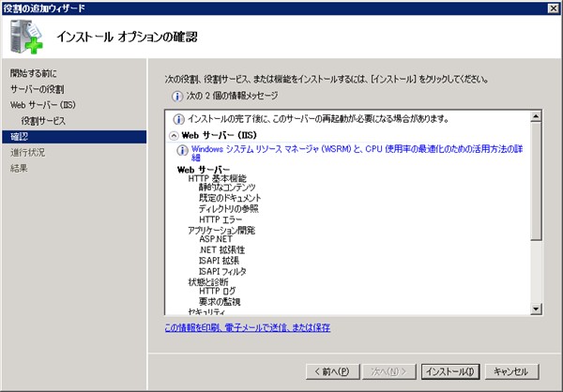Screen dimensions: 563x392
Task: Click ASP.NET entry
Action: (x=216, y=239)
